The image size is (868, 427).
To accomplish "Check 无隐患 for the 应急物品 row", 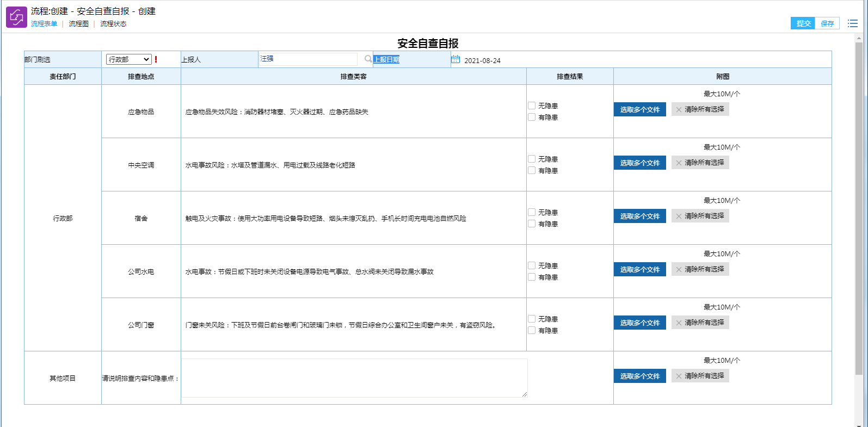I will (x=532, y=106).
